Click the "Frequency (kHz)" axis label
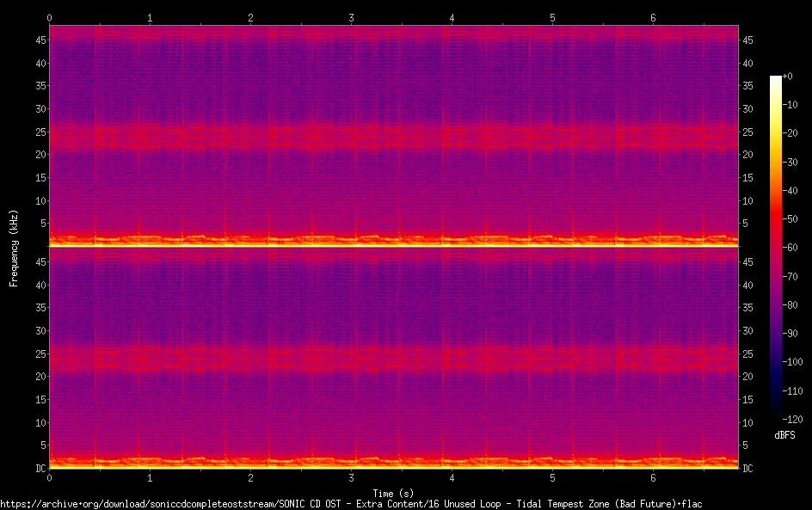812x510 pixels. [x=14, y=247]
